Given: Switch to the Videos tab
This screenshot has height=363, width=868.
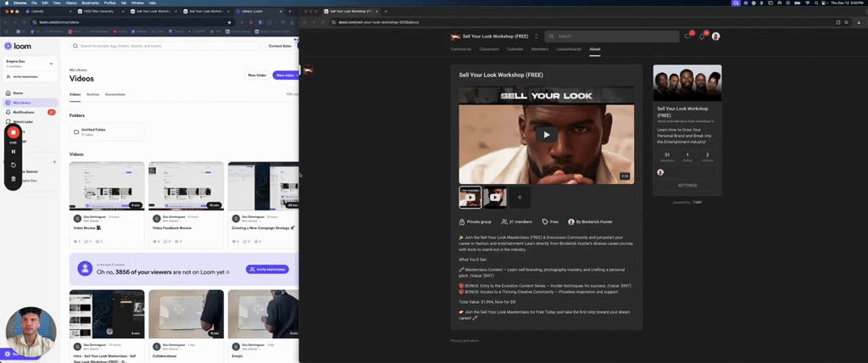Looking at the screenshot, I should point(75,95).
